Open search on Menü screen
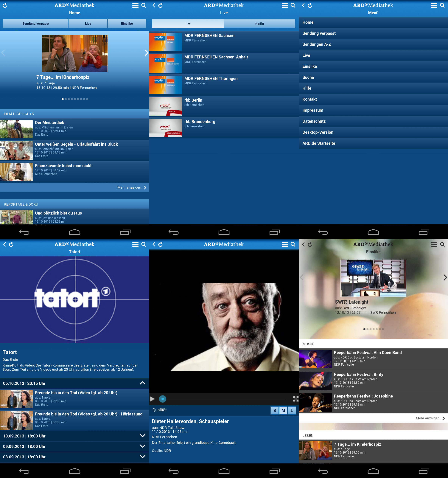The height and width of the screenshot is (478, 448). point(442,5)
